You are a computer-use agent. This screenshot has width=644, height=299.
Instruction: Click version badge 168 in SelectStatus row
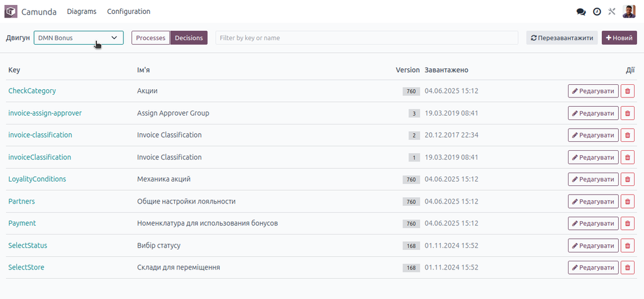coord(411,246)
